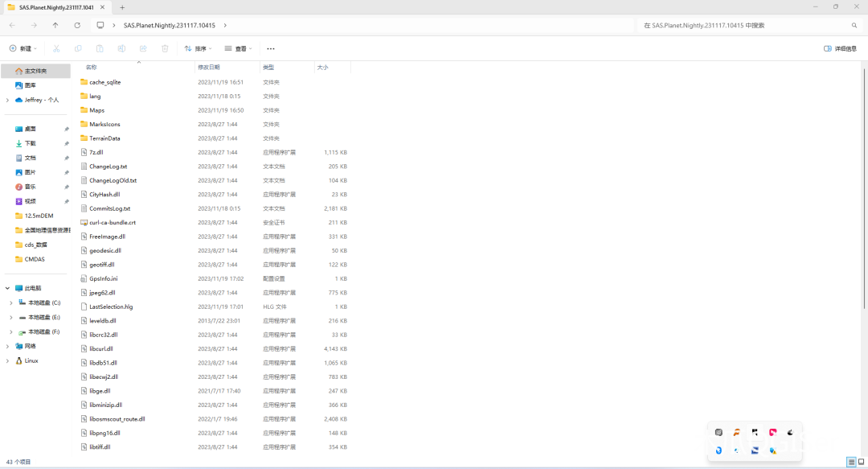Close the SAS.Planet.Nightly tab
Image resolution: width=868 pixels, height=469 pixels.
[102, 8]
